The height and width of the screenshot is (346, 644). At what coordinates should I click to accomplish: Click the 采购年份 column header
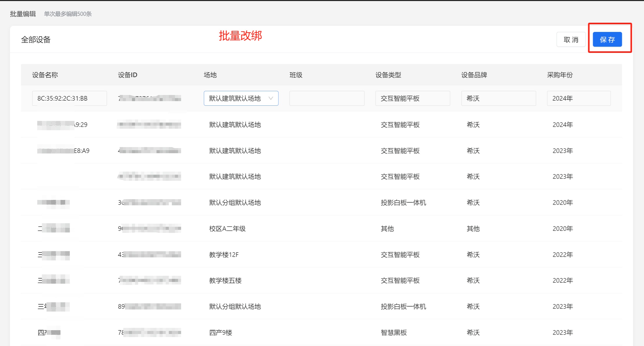point(560,75)
